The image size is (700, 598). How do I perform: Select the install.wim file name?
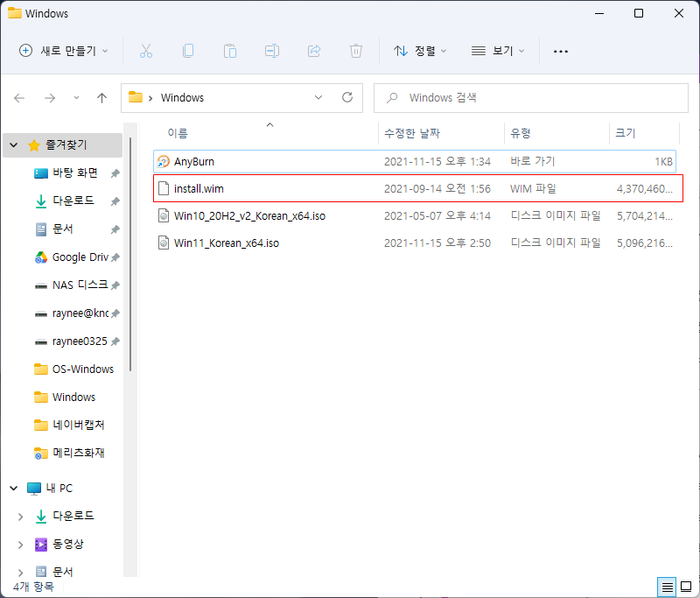point(199,189)
